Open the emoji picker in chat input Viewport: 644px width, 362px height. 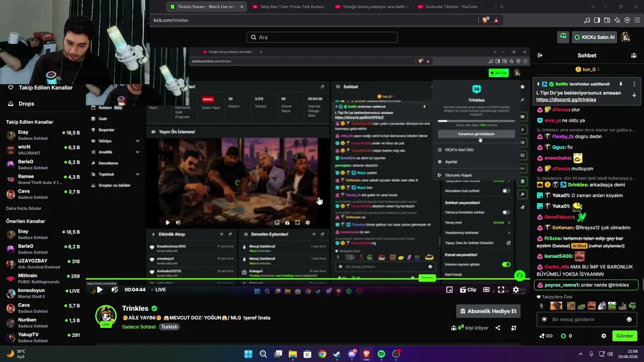tap(629, 319)
